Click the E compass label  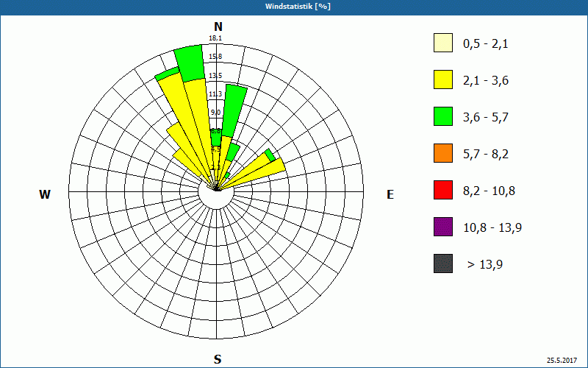(390, 194)
